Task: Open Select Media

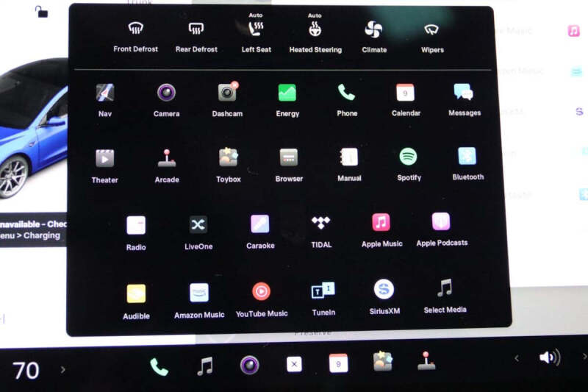Action: 445,296
